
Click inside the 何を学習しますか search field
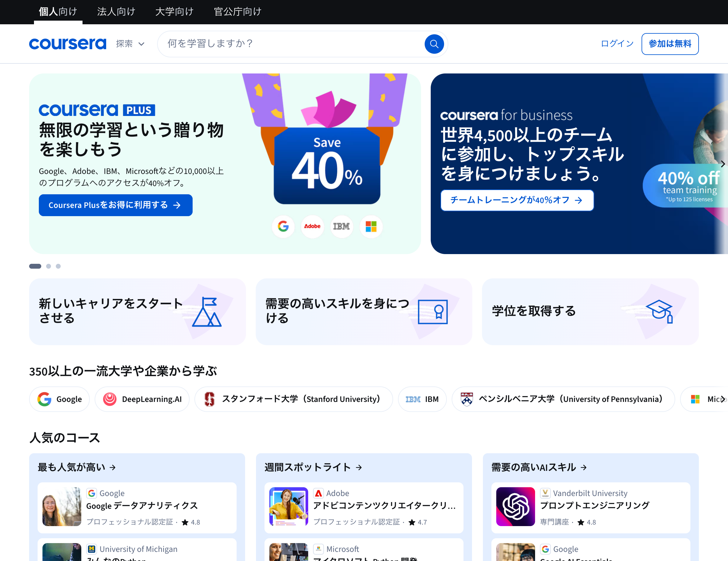(x=283, y=44)
